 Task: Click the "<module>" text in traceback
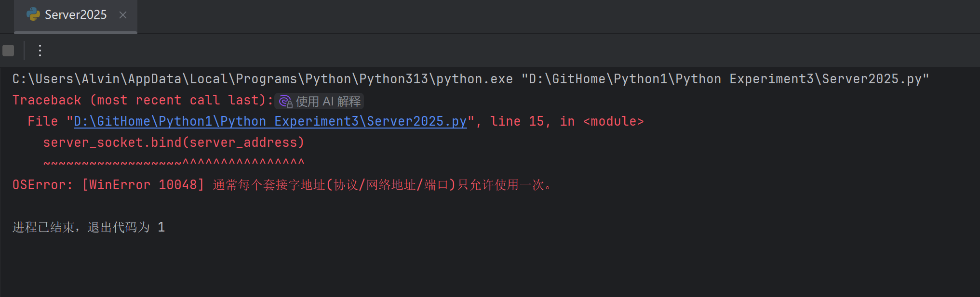point(613,121)
